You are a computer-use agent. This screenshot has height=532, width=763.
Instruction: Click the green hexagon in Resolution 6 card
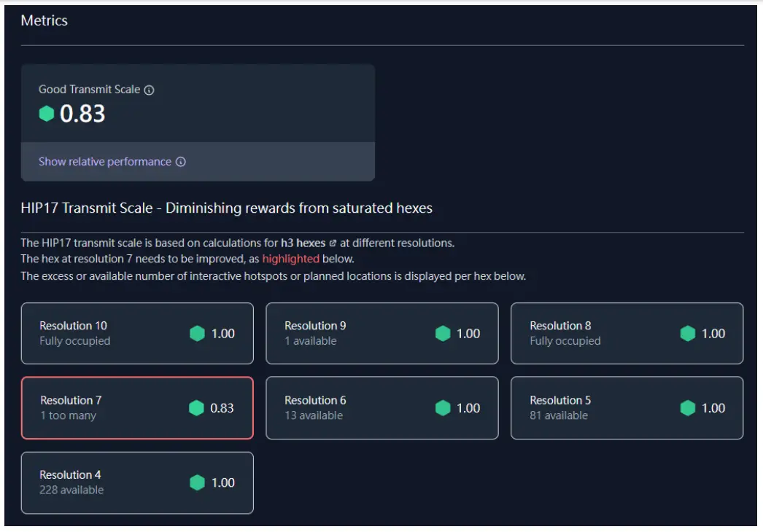click(x=443, y=408)
